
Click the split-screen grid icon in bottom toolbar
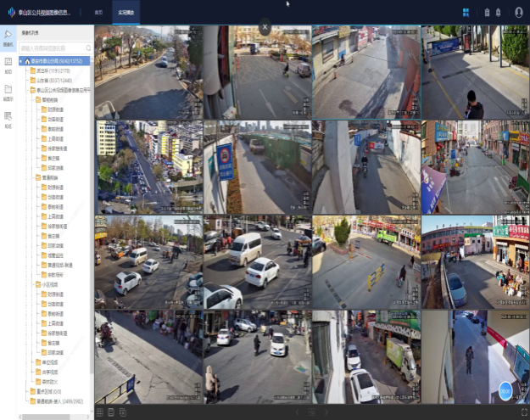[99, 412]
